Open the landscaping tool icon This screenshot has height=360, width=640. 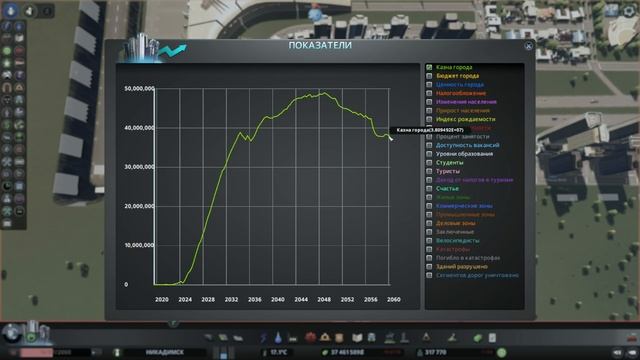click(452, 338)
